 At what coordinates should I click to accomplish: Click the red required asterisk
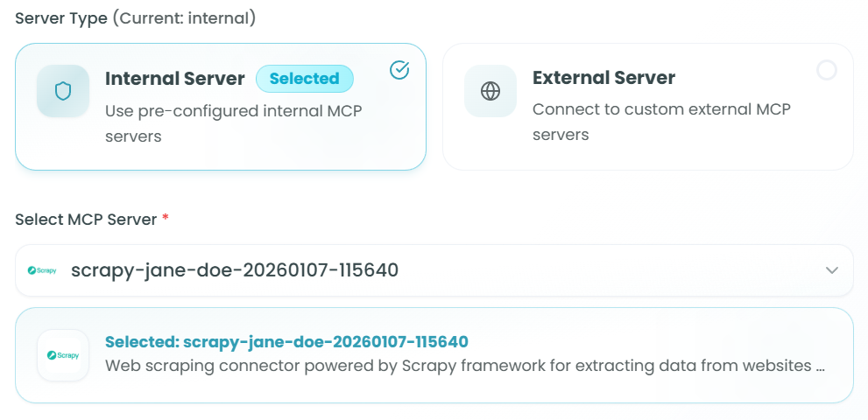[x=165, y=219]
